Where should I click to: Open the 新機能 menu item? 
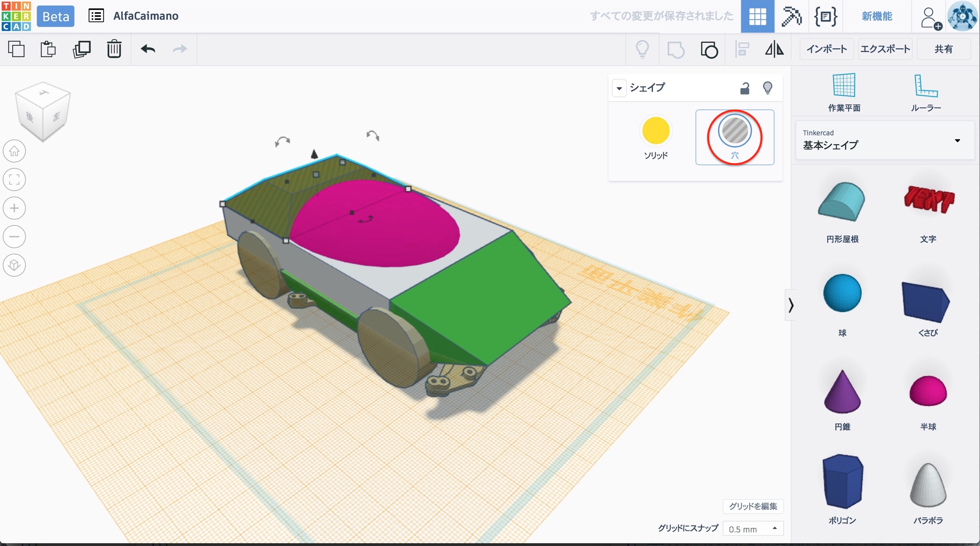pos(877,16)
